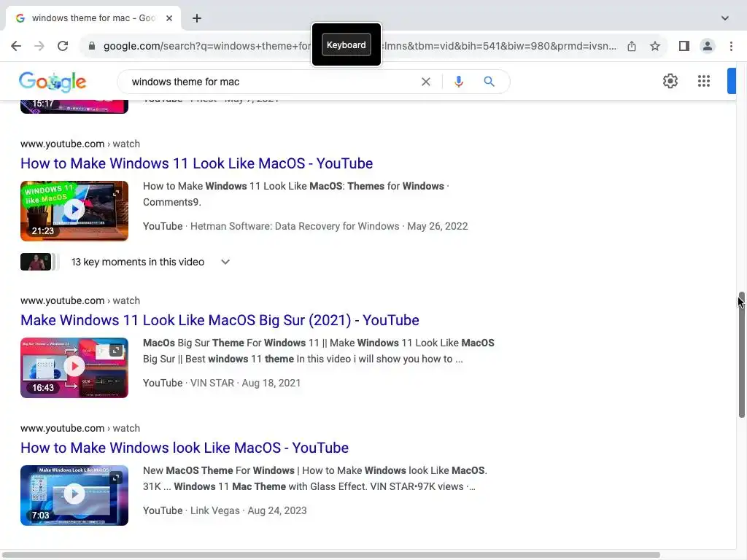This screenshot has height=560, width=747.
Task: Dismiss the black Keyboard button overlay
Action: 347,44
